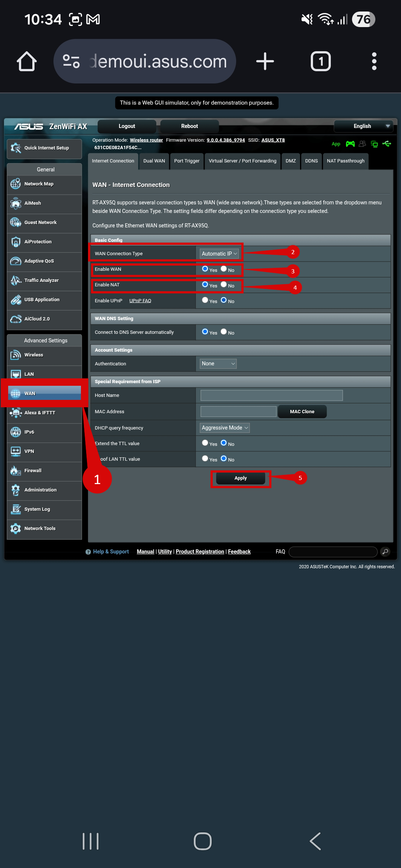Viewport: 401px width, 868px height.
Task: Set Enable NAT to Yes
Action: point(205,285)
